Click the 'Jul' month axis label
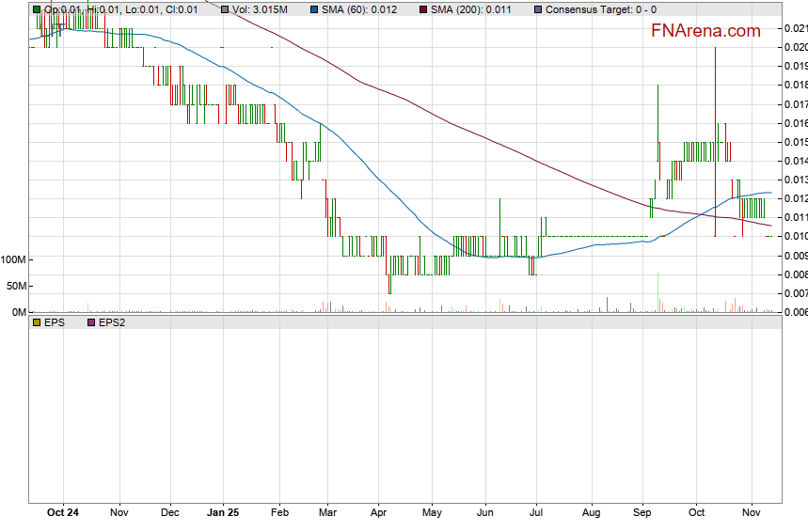The height and width of the screenshot is (532, 808). click(x=537, y=514)
